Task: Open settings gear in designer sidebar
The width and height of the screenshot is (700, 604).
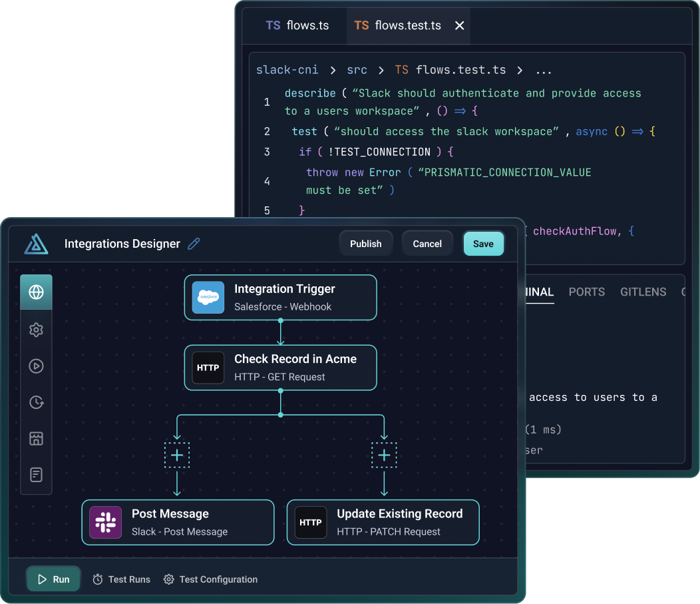Action: coord(36,330)
